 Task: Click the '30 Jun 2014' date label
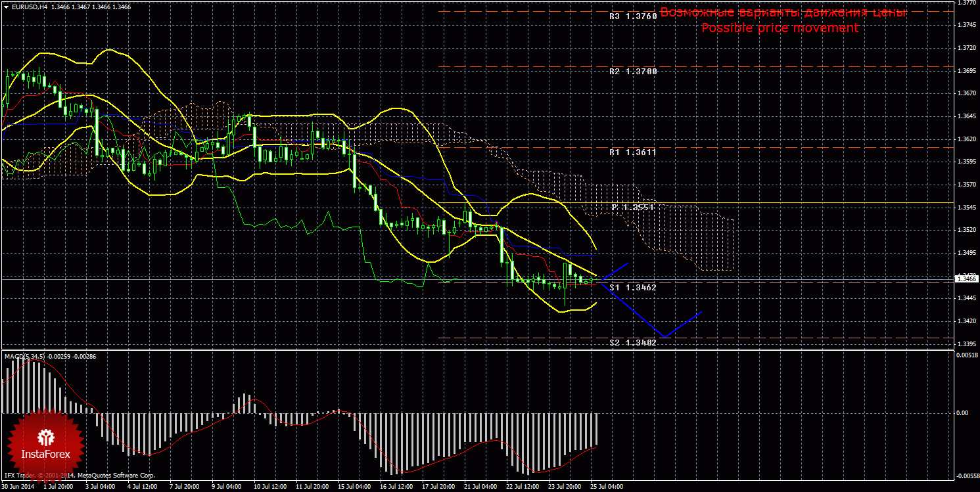click(x=18, y=487)
